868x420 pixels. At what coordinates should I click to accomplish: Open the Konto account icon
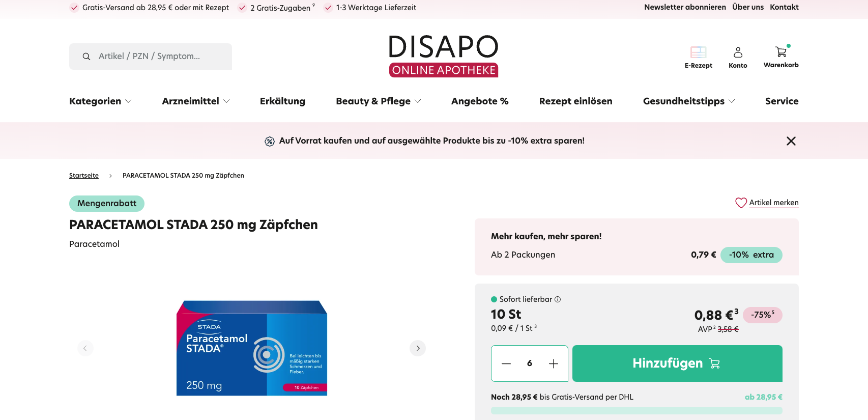tap(738, 52)
